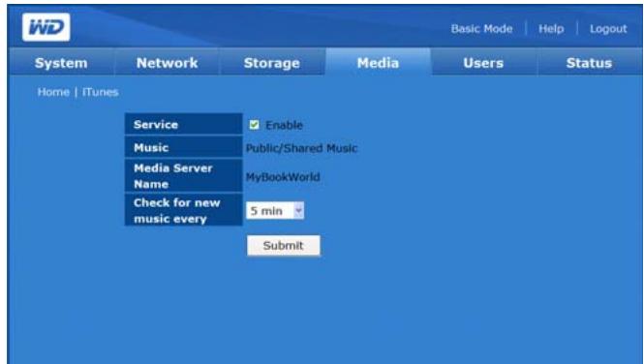
Task: Switch to the Network tab
Action: click(x=167, y=63)
